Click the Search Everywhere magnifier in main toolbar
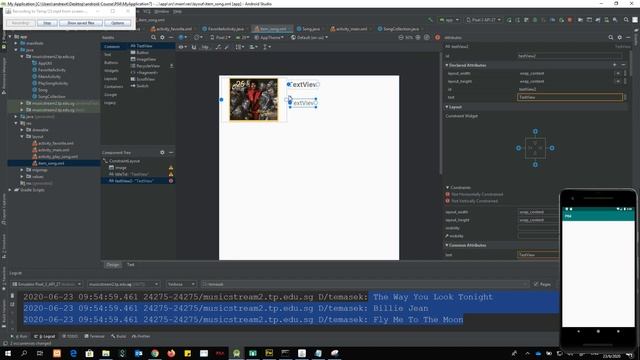 (x=626, y=20)
